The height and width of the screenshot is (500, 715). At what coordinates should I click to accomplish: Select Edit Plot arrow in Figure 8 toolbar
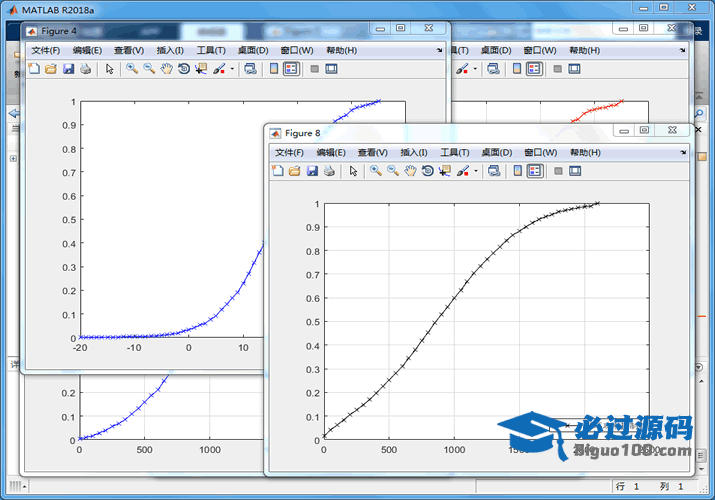(353, 171)
